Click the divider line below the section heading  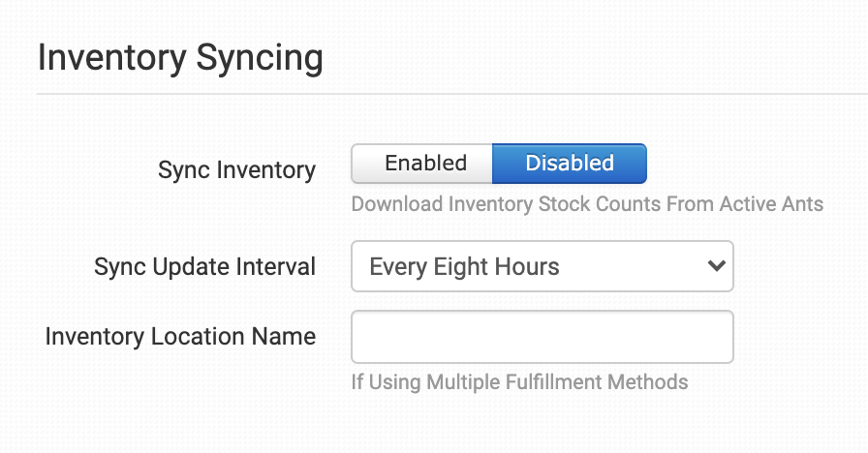[451, 94]
